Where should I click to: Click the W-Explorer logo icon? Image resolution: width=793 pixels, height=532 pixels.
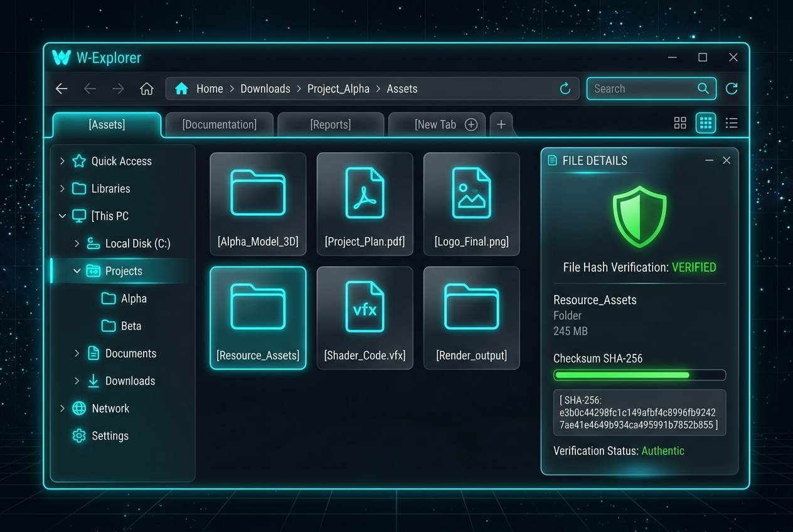(x=61, y=57)
